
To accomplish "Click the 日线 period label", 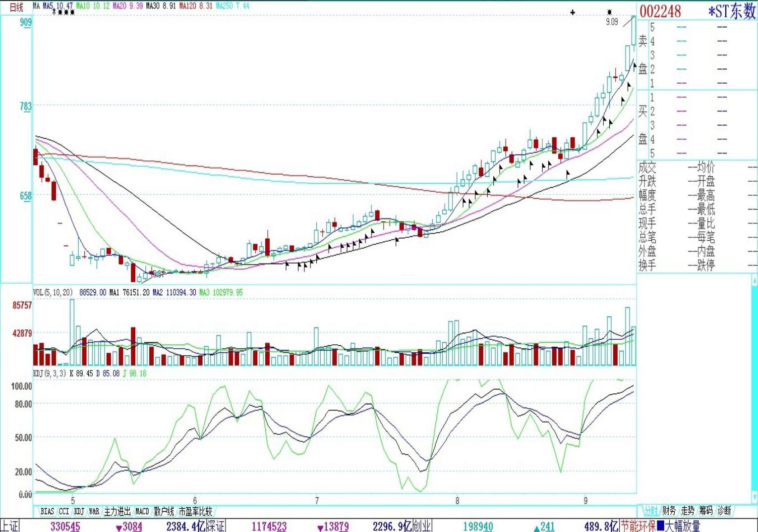I will click(x=16, y=7).
